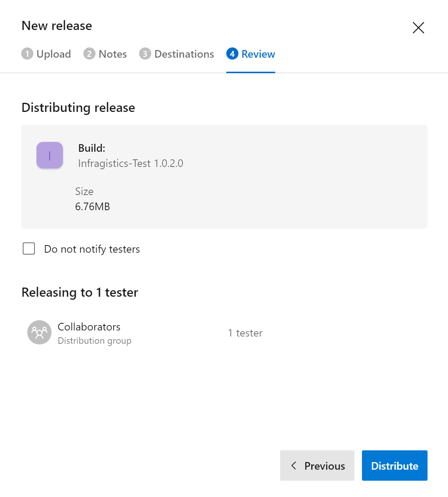
Task: Go back using the Previous button
Action: (317, 466)
